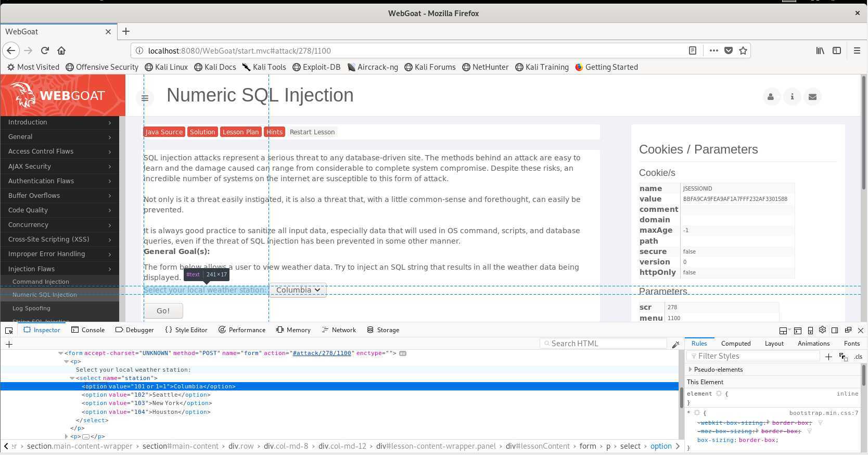Expand the AJAX Security category
868x455 pixels.
pos(59,167)
